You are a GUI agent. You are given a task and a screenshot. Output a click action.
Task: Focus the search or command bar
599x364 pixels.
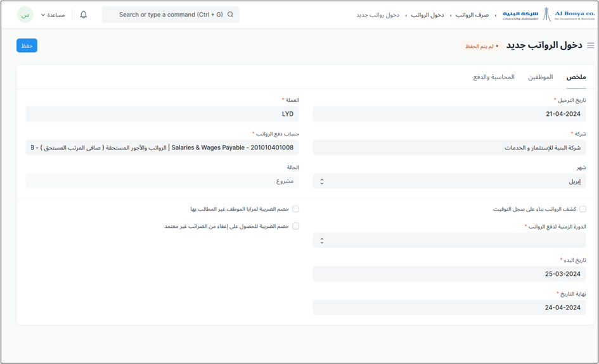[x=170, y=15]
